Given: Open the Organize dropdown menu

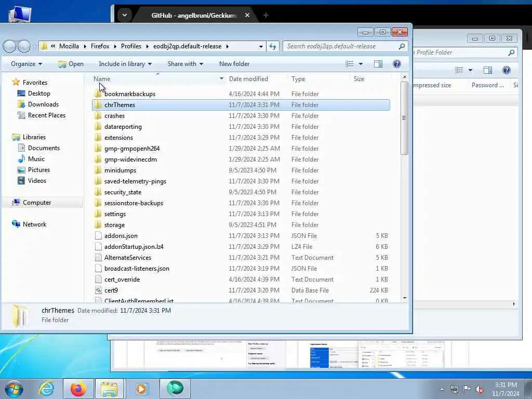Looking at the screenshot, I should [26, 64].
